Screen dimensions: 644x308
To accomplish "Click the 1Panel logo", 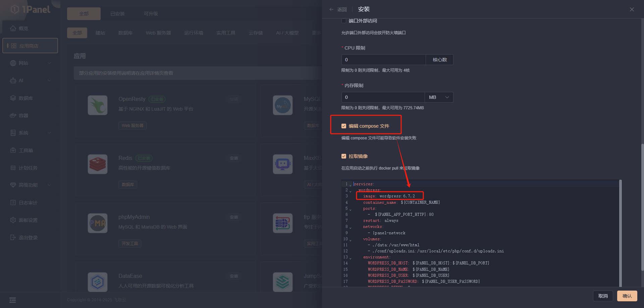I will pyautogui.click(x=31, y=9).
